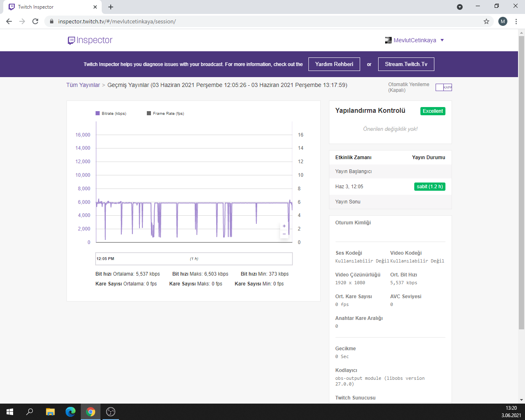The height and width of the screenshot is (420, 525).
Task: Toggle Frame Rate (fps) legend series
Action: click(x=165, y=114)
